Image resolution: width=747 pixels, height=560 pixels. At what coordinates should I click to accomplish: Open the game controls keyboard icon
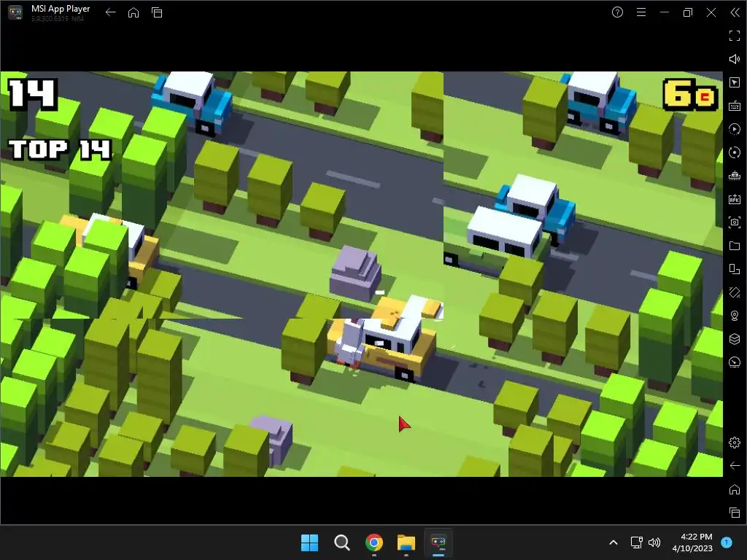point(734,106)
